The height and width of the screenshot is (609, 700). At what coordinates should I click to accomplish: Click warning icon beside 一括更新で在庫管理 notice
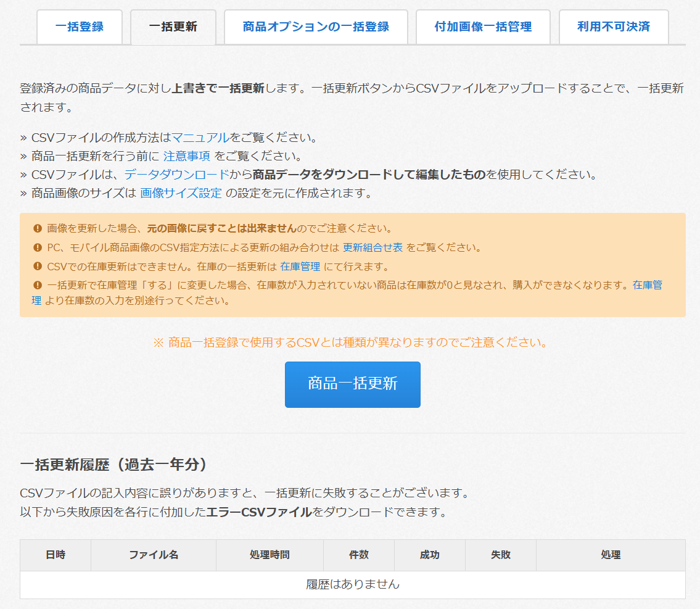pos(37,285)
